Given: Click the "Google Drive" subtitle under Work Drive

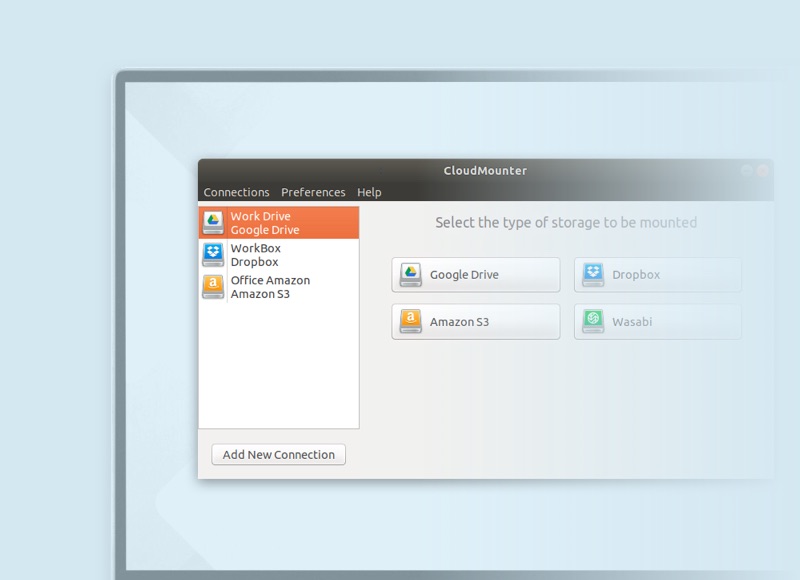Looking at the screenshot, I should point(265,230).
